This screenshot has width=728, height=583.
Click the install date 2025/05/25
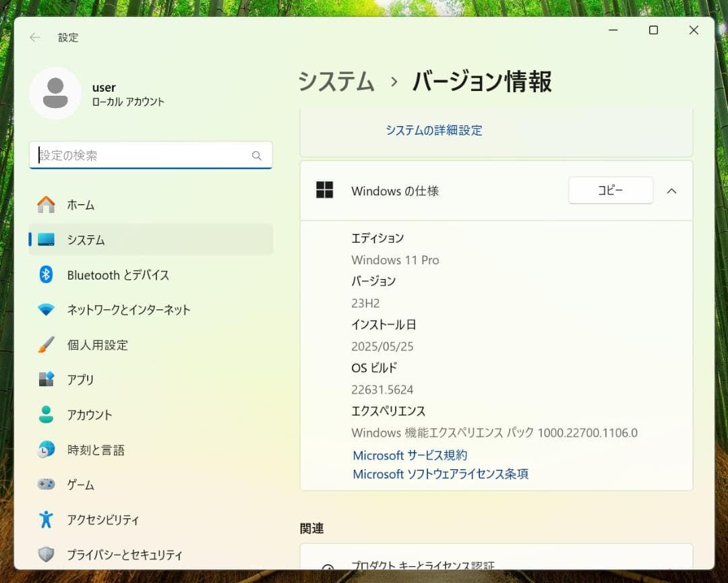point(382,346)
